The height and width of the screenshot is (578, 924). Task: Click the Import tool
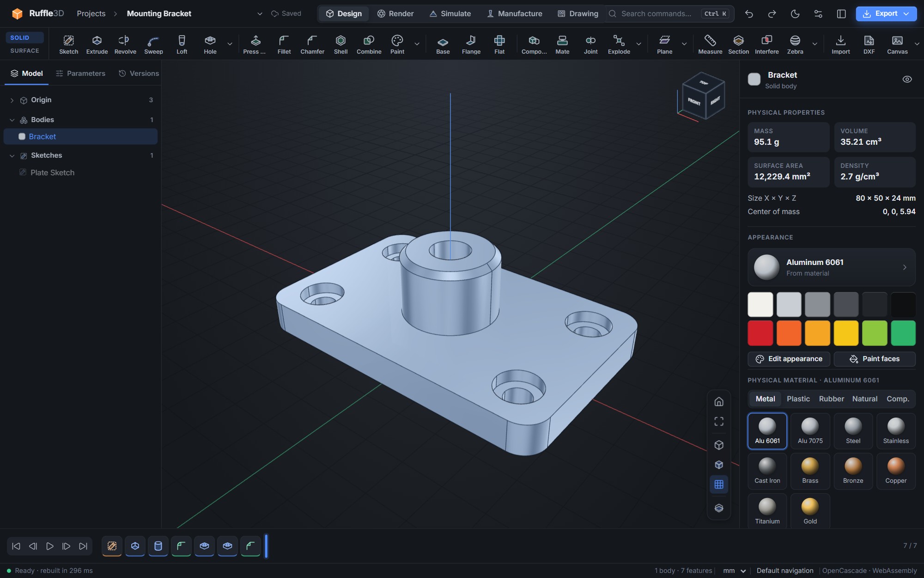point(840,44)
